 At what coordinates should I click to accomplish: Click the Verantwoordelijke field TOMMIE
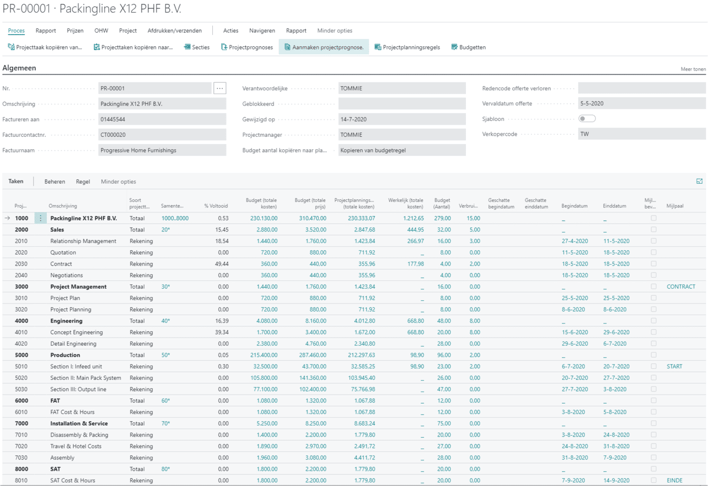[x=402, y=88]
